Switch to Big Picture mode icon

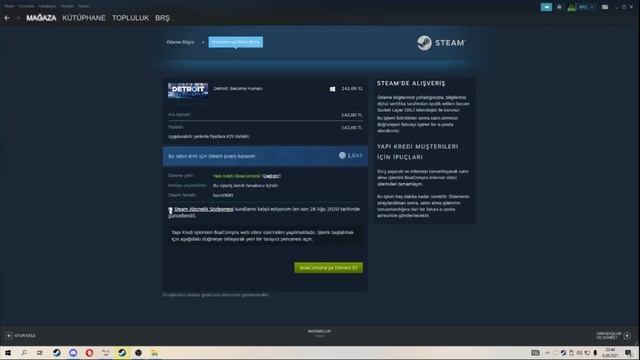[605, 7]
